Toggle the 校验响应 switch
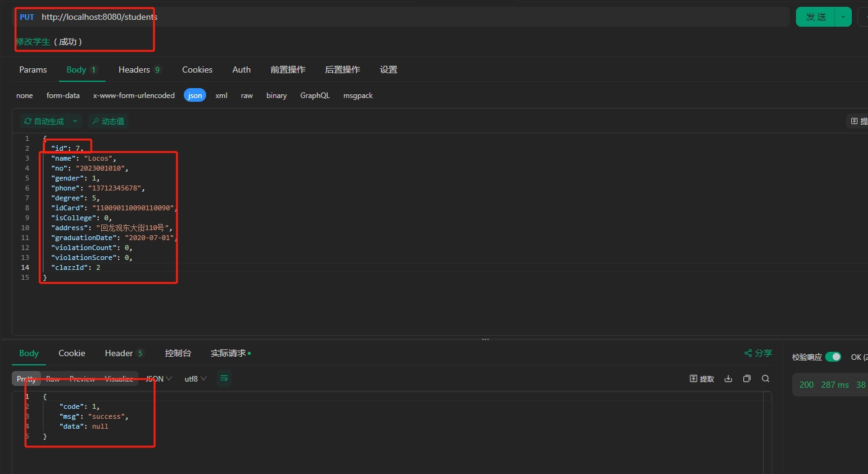868x474 pixels. pos(833,357)
